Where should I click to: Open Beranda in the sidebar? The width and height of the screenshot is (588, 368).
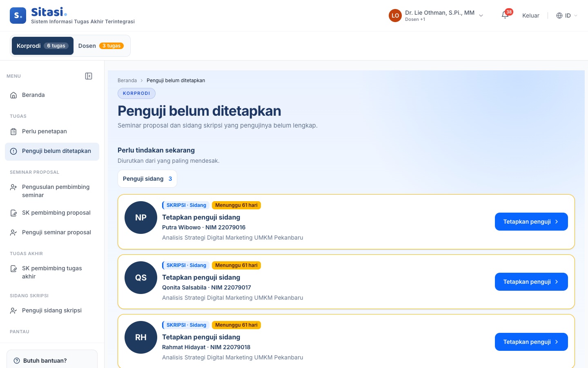click(x=52, y=95)
